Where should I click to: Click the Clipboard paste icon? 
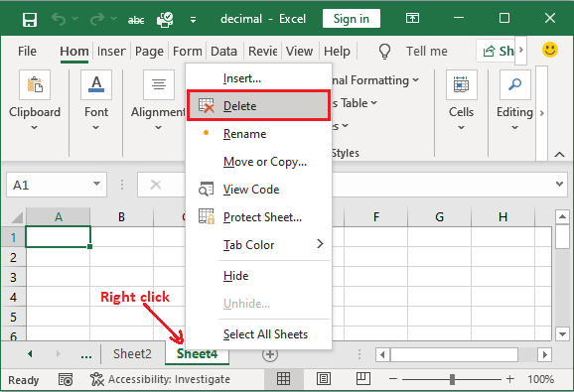pos(35,84)
